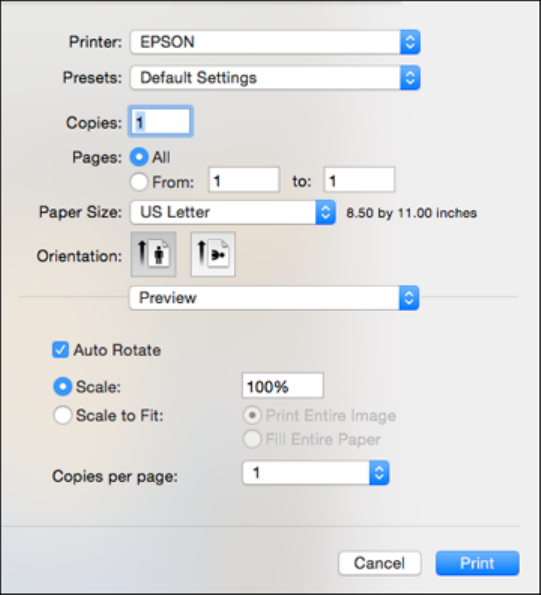This screenshot has width=541, height=595.
Task: Click the page range 'to' field
Action: [359, 180]
